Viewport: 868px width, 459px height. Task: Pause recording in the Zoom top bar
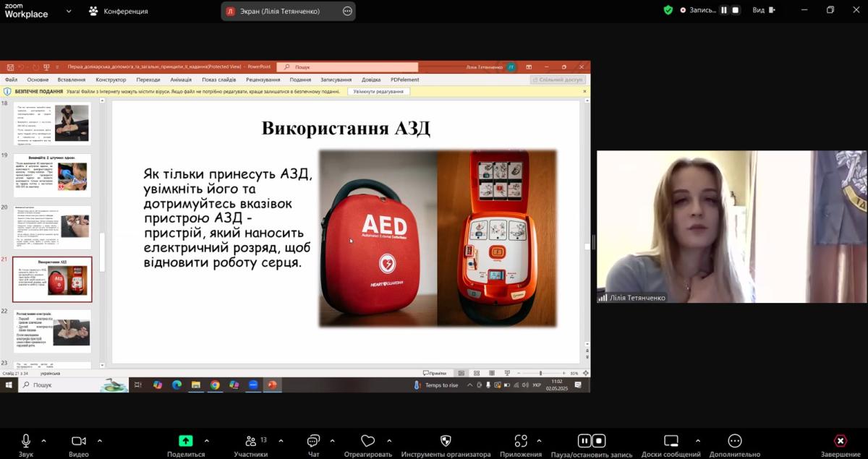pyautogui.click(x=723, y=10)
